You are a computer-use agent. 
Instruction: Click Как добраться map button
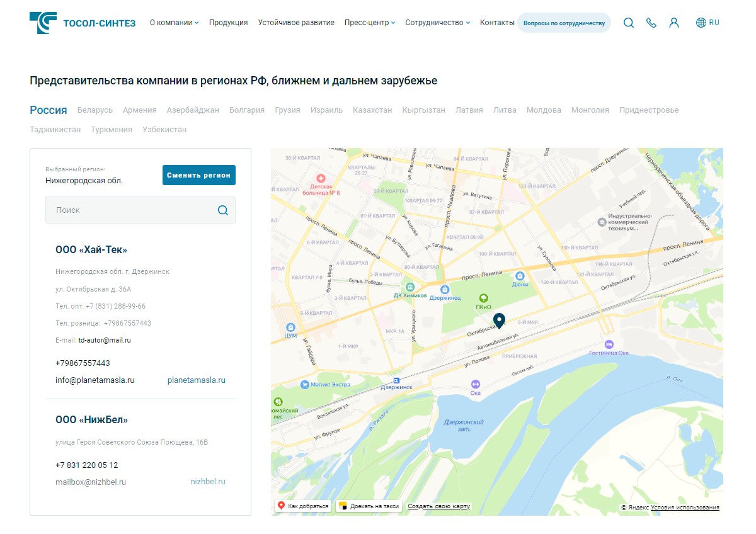tap(304, 506)
